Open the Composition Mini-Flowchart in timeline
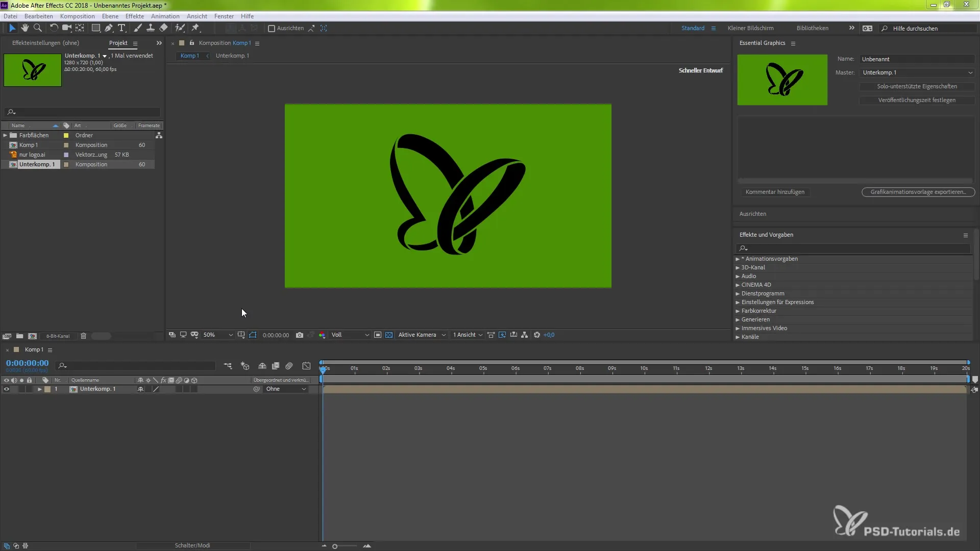 (228, 366)
